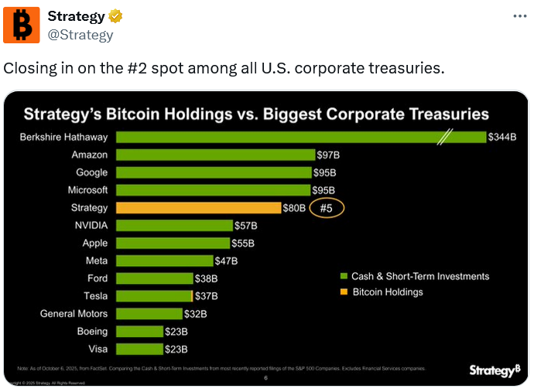534x392 pixels.
Task: Click the Visa $23B bar
Action: (x=139, y=349)
